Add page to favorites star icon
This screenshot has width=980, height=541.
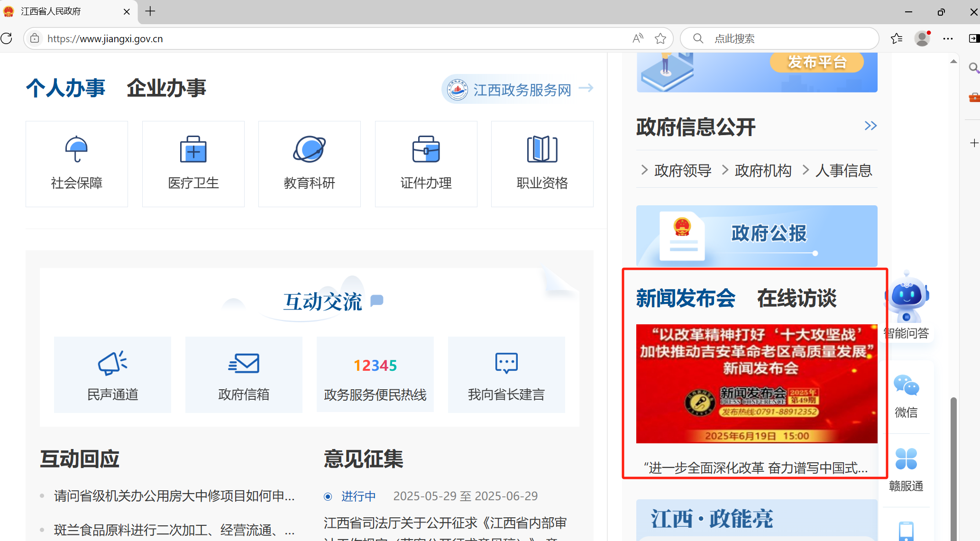tap(660, 38)
